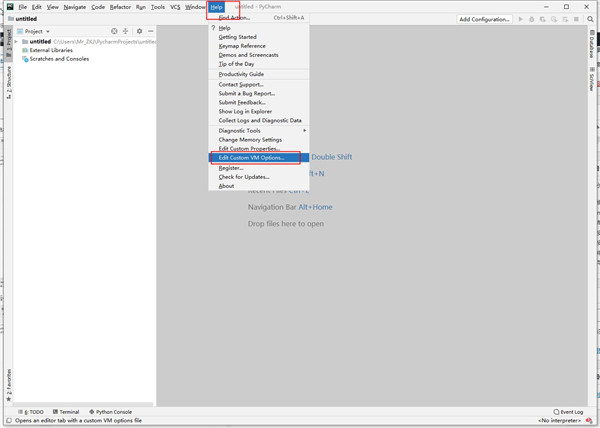The image size is (600, 428).
Task: Hide the Project panel with minus icon
Action: click(x=151, y=31)
